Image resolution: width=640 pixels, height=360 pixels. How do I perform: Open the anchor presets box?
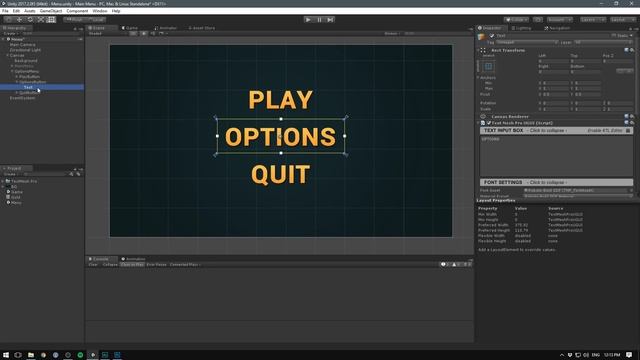(489, 66)
